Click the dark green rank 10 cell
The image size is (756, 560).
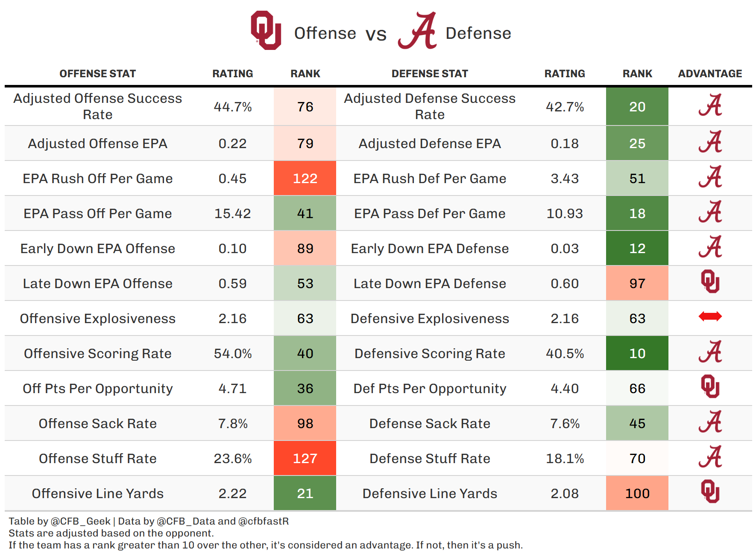637,353
